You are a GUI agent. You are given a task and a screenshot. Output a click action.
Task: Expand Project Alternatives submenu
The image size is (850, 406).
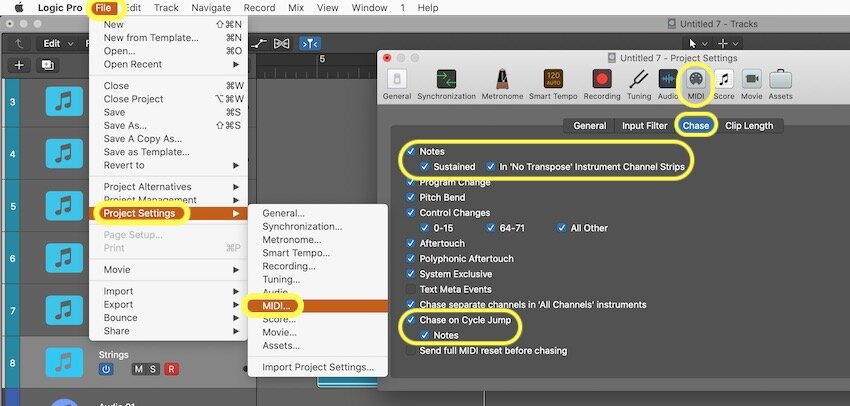[x=170, y=186]
